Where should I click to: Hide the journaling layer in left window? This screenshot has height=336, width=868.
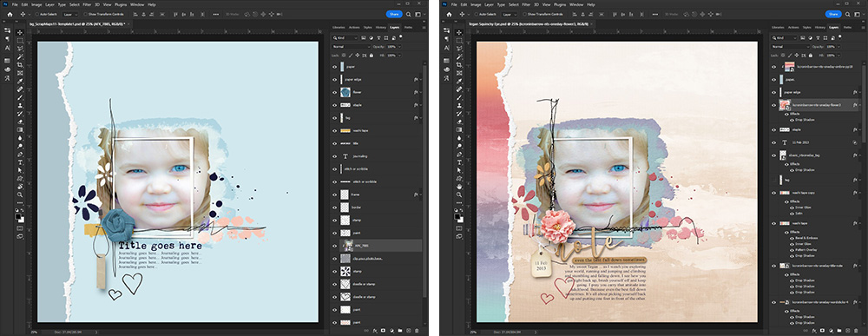coord(334,156)
